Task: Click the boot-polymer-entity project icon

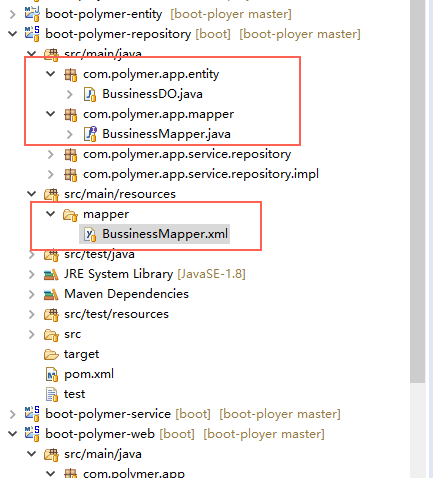Action: click(32, 14)
